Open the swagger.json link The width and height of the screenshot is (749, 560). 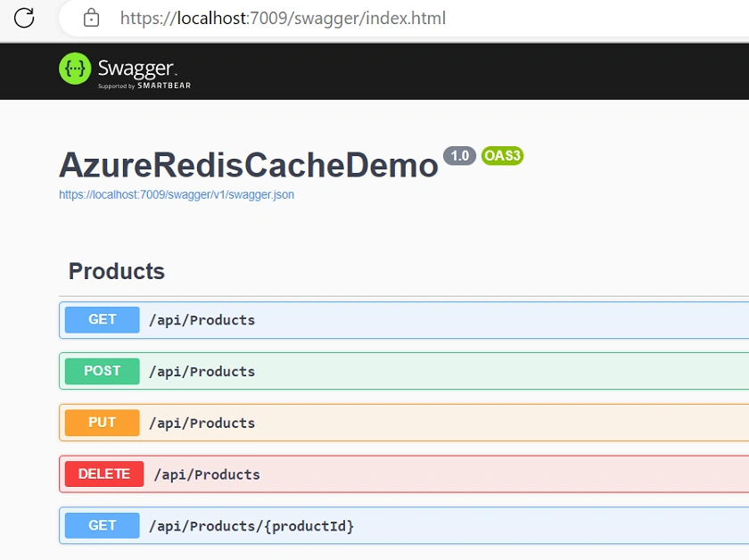177,195
